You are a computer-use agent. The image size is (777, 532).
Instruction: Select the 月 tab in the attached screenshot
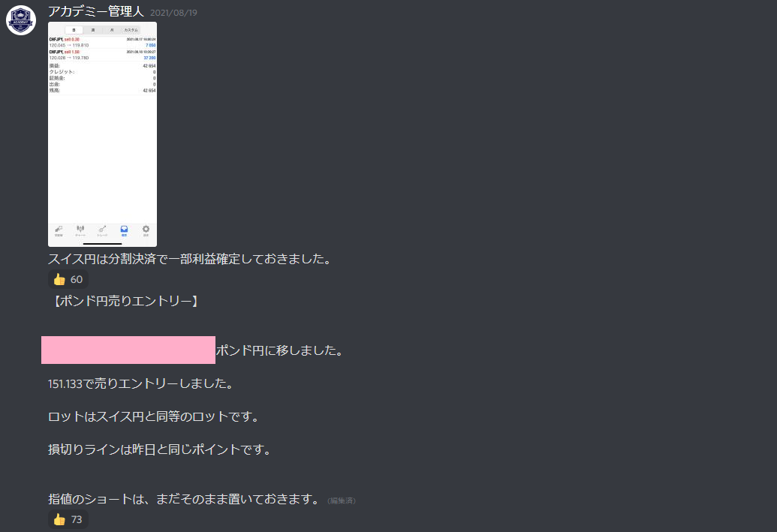pos(112,30)
